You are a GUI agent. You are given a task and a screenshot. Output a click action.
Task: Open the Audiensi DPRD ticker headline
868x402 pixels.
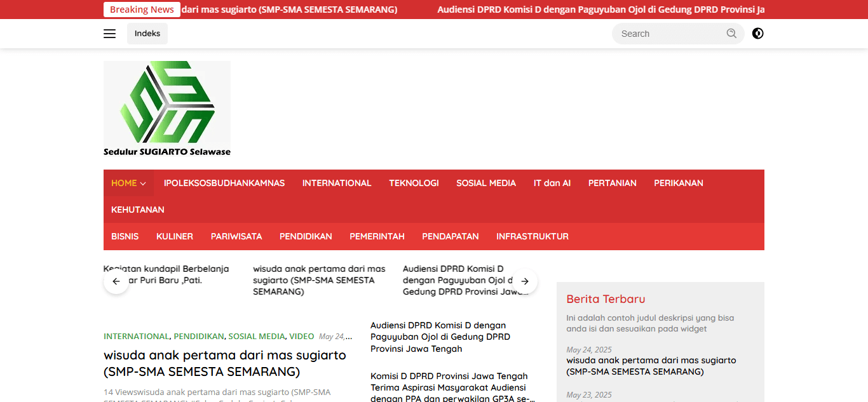[601, 10]
